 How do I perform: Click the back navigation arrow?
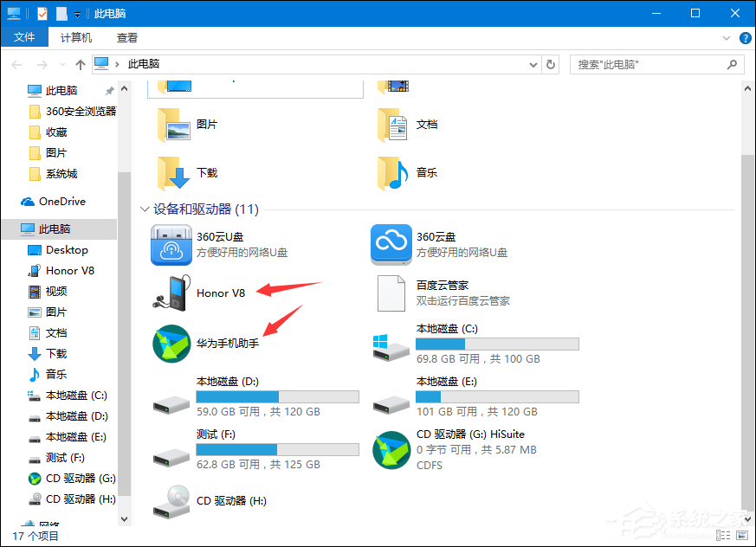coord(16,64)
